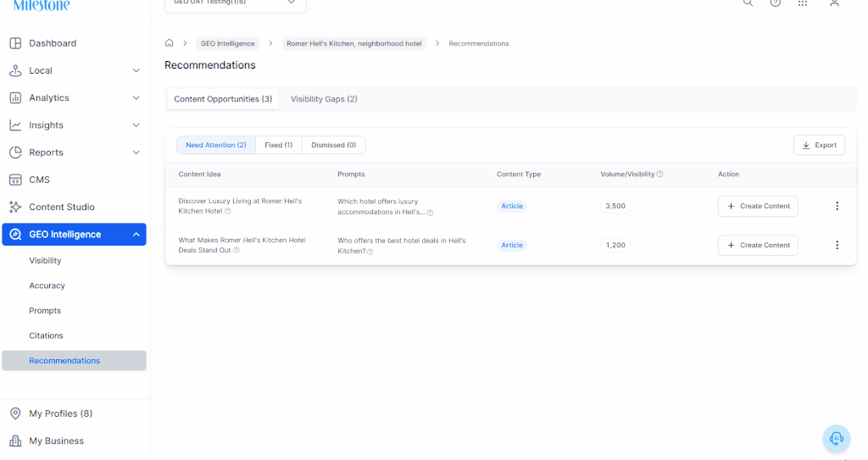Image resolution: width=868 pixels, height=460 pixels.
Task: Open the AI support chat bubble
Action: (x=837, y=439)
